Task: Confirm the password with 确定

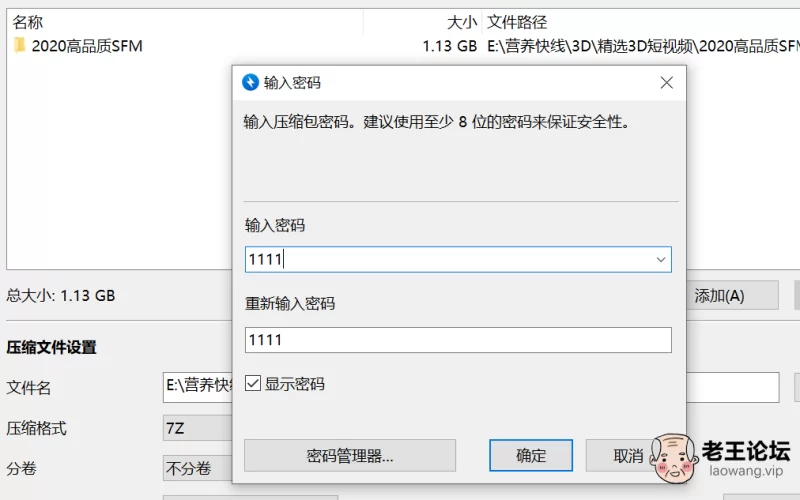Action: [x=531, y=455]
